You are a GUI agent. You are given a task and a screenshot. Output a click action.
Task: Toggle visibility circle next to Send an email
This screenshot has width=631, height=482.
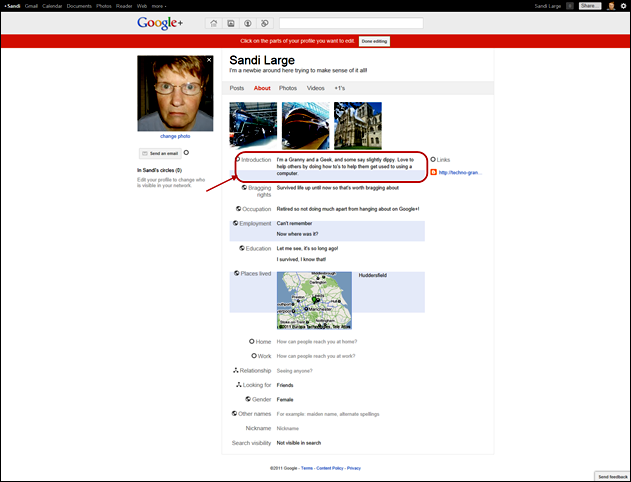186,153
